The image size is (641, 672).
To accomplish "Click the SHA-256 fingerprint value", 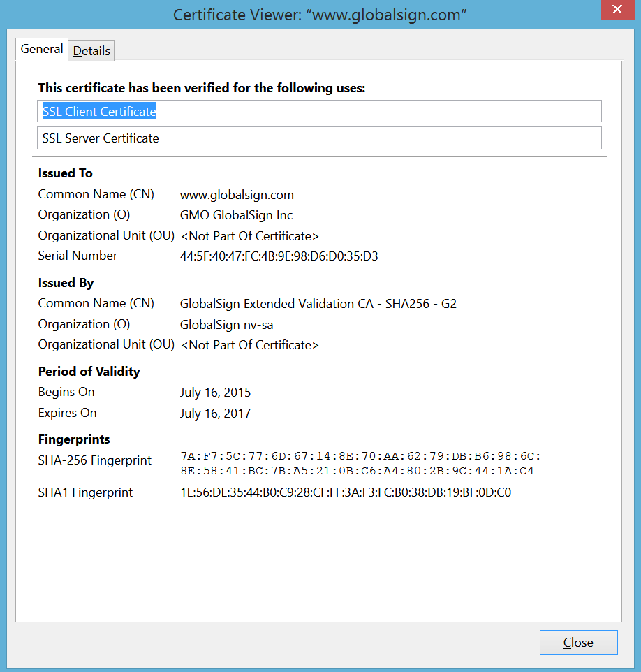I will click(360, 464).
